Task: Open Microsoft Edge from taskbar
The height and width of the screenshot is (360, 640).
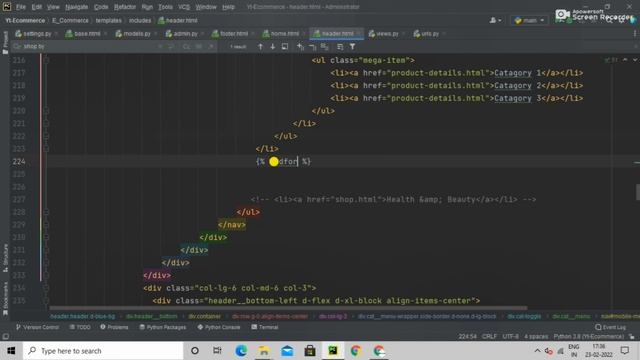Action: (241, 351)
